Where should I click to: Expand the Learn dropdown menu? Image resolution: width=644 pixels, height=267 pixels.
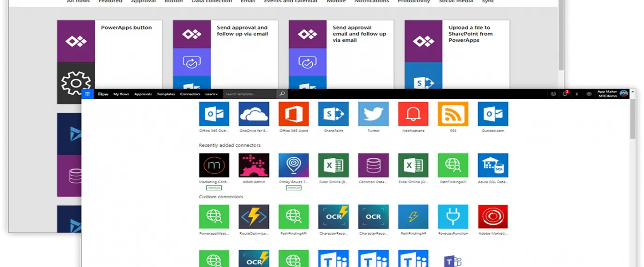[211, 94]
